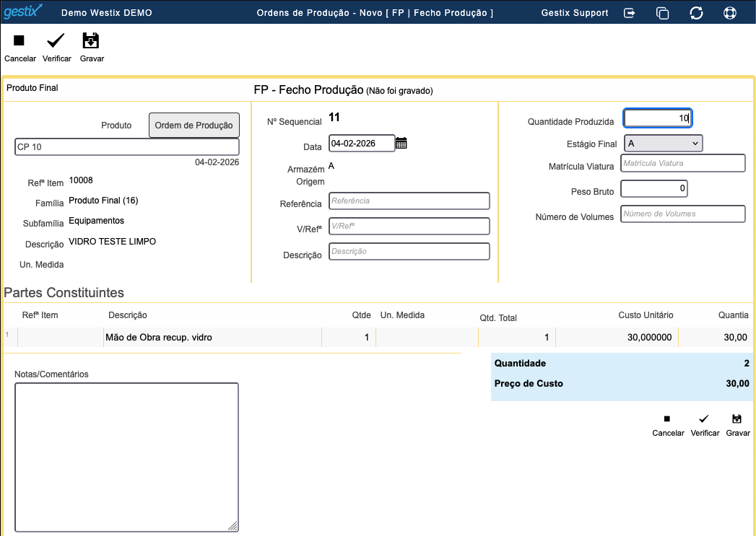Click the top Gravar save icon
This screenshot has width=756, height=536.
point(91,41)
